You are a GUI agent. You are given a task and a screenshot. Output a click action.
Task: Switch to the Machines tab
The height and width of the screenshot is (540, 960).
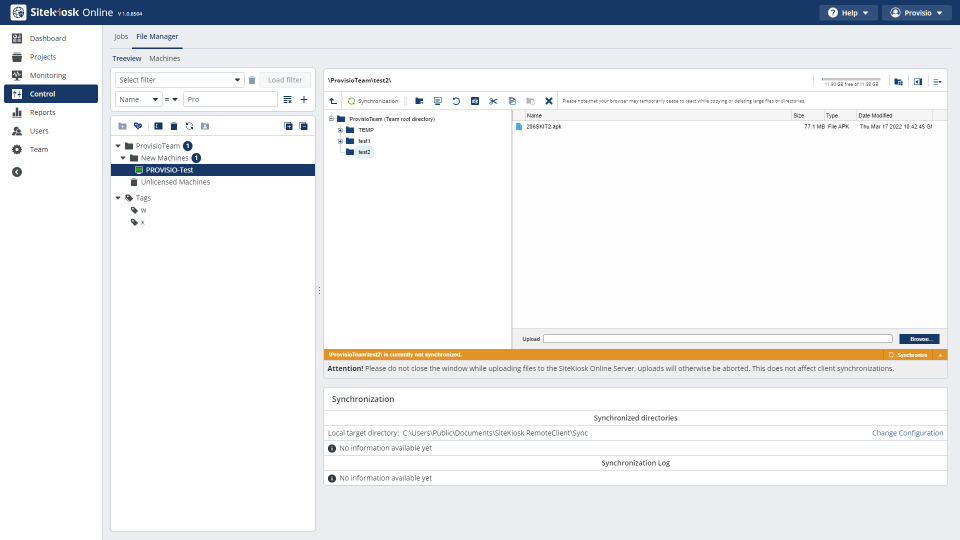click(164, 59)
